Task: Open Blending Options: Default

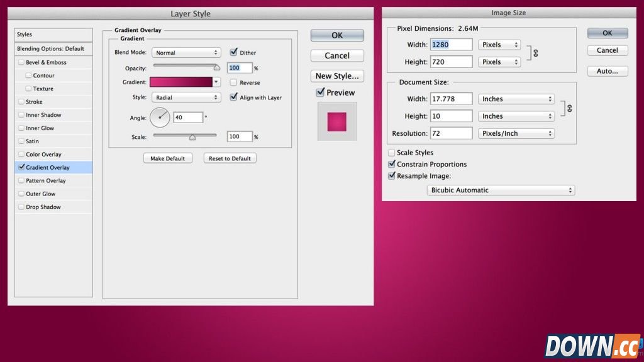Action: pos(50,48)
